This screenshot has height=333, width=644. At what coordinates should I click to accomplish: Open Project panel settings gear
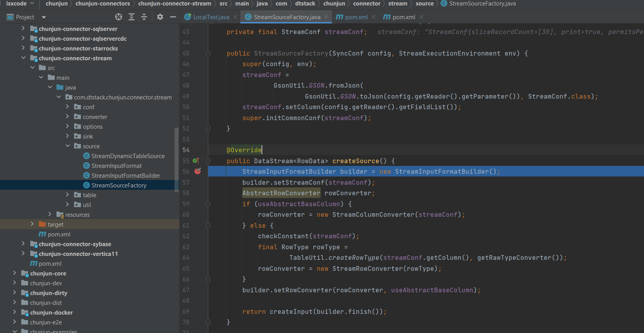160,17
